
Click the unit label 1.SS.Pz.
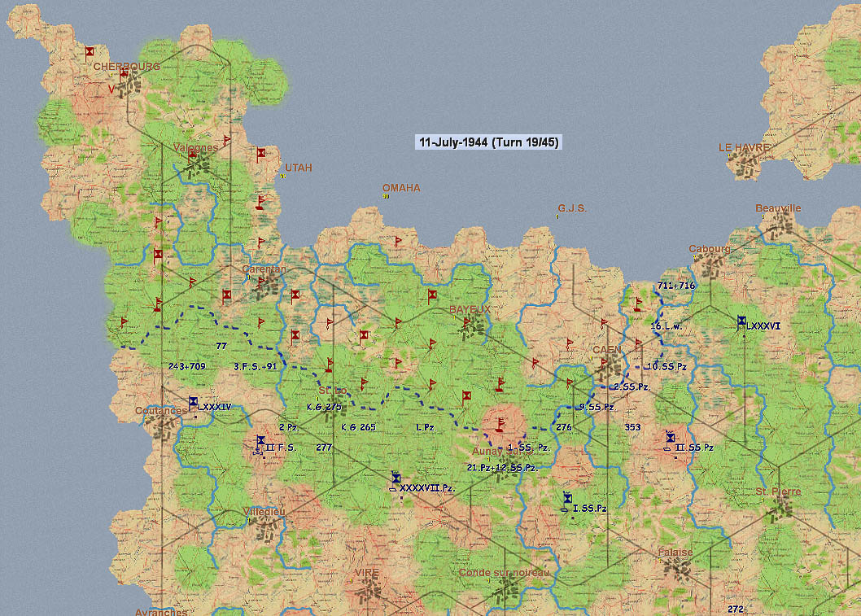pyautogui.click(x=528, y=448)
